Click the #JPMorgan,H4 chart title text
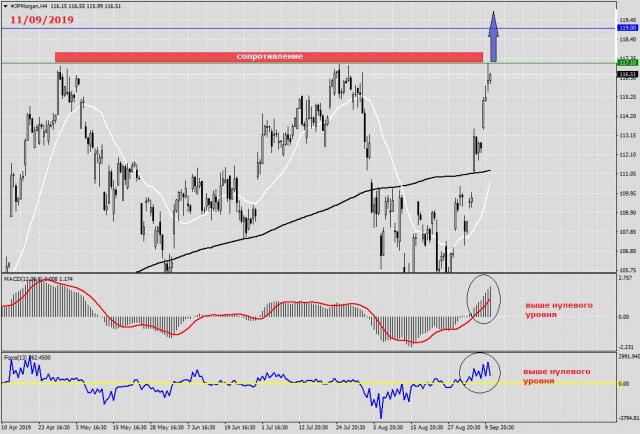 pos(32,6)
